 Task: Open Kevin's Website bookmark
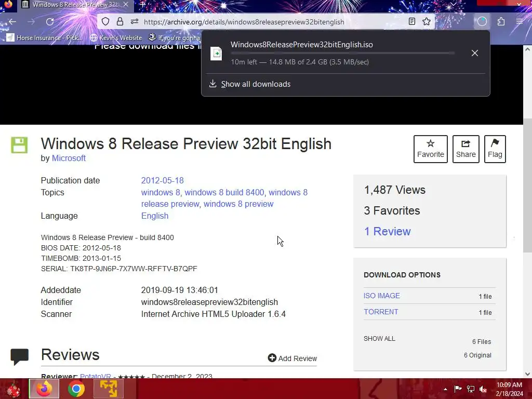pos(116,37)
